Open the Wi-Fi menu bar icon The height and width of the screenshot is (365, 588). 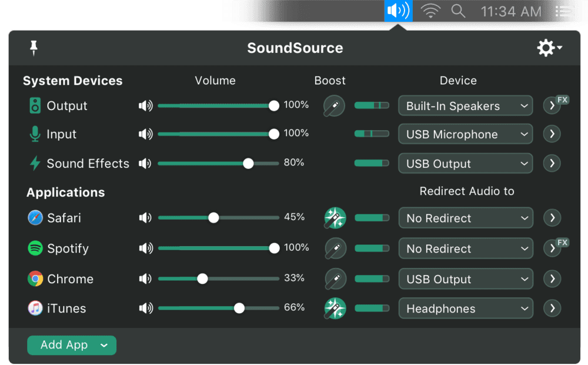[430, 11]
